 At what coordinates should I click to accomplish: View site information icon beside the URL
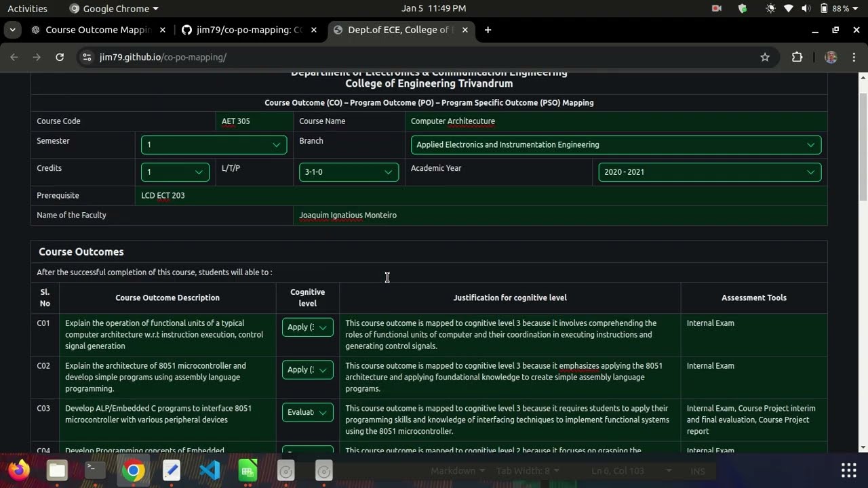point(86,57)
